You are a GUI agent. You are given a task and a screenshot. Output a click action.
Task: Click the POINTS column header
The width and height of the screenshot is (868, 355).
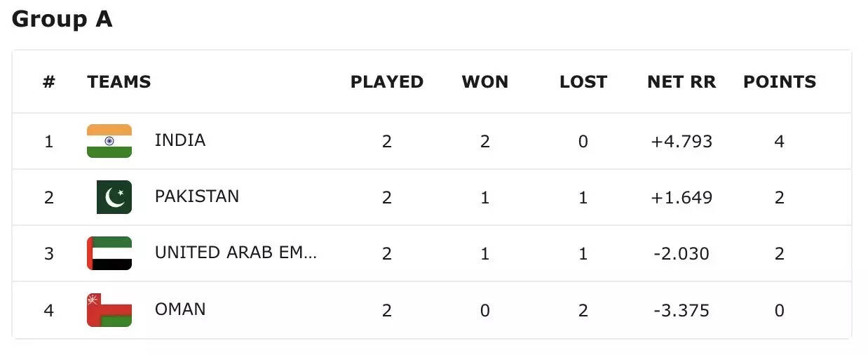coord(780,82)
